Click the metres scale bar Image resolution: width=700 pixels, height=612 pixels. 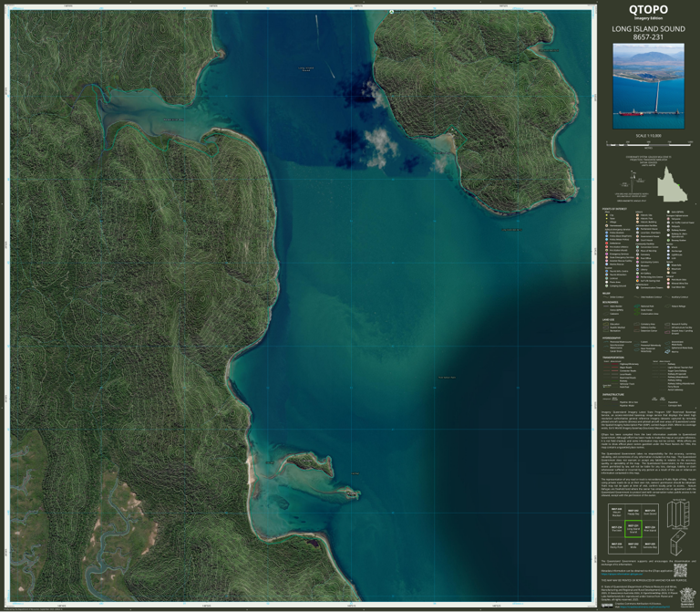coord(649,144)
